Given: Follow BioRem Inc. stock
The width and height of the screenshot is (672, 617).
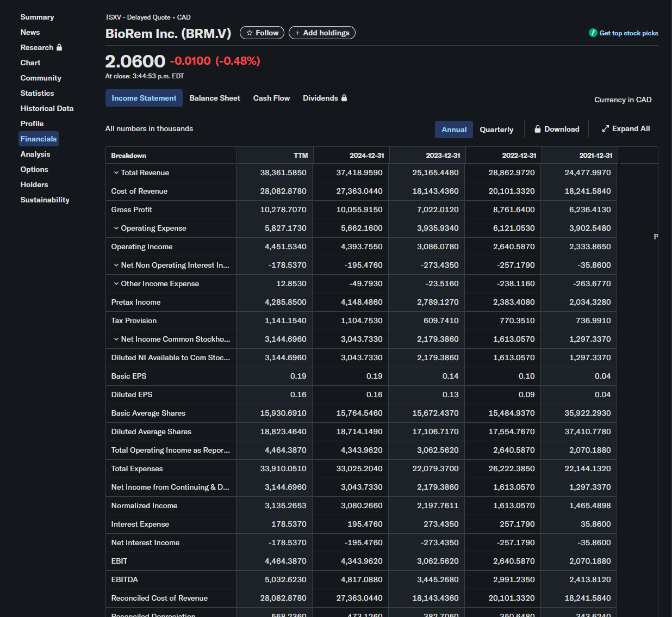Looking at the screenshot, I should [x=262, y=33].
